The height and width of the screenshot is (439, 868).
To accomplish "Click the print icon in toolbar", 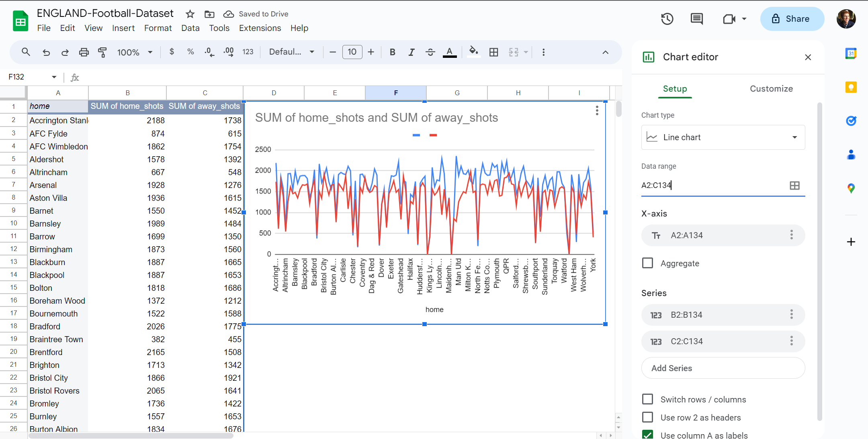I will (84, 51).
